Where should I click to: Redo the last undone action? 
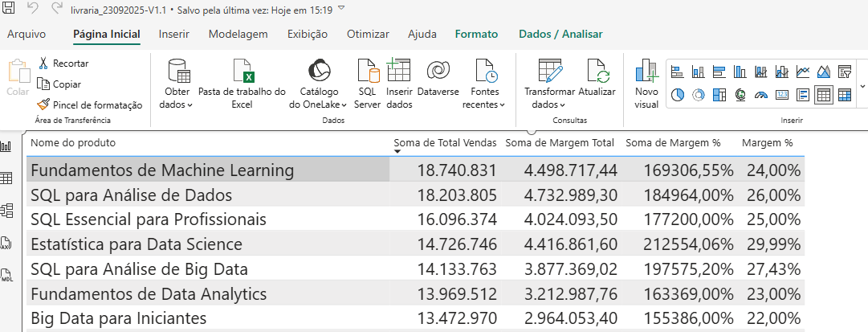[56, 8]
